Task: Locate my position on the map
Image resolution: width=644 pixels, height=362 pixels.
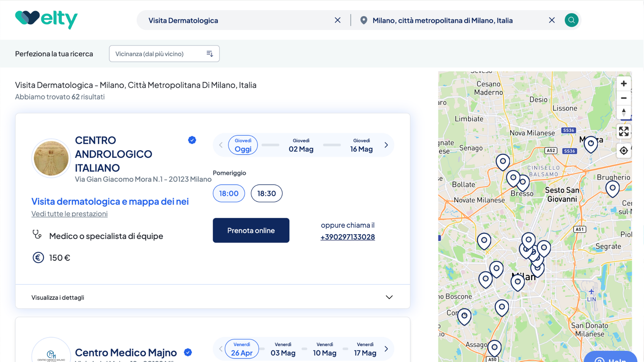Action: pos(624,150)
